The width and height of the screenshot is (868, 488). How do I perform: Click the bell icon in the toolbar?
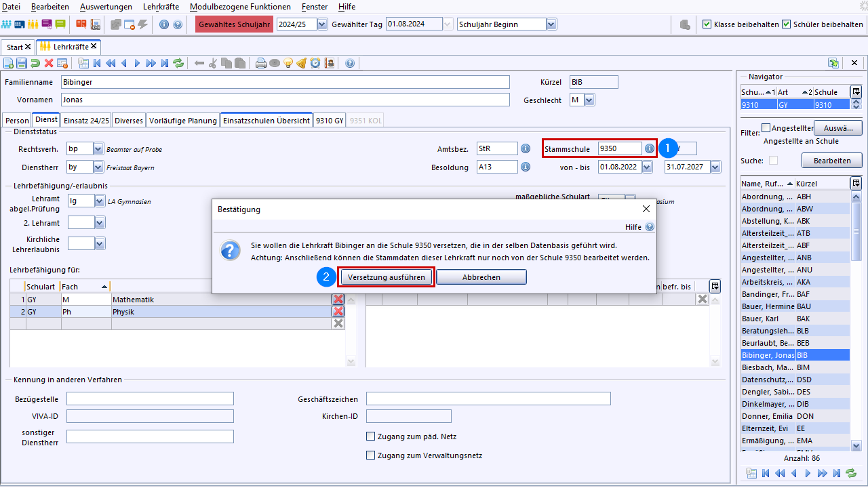[x=302, y=63]
